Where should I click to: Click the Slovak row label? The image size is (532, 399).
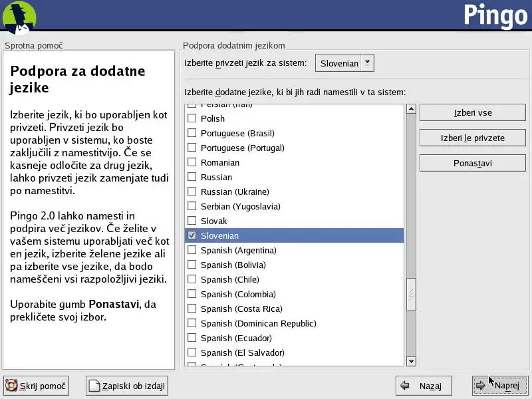click(213, 221)
